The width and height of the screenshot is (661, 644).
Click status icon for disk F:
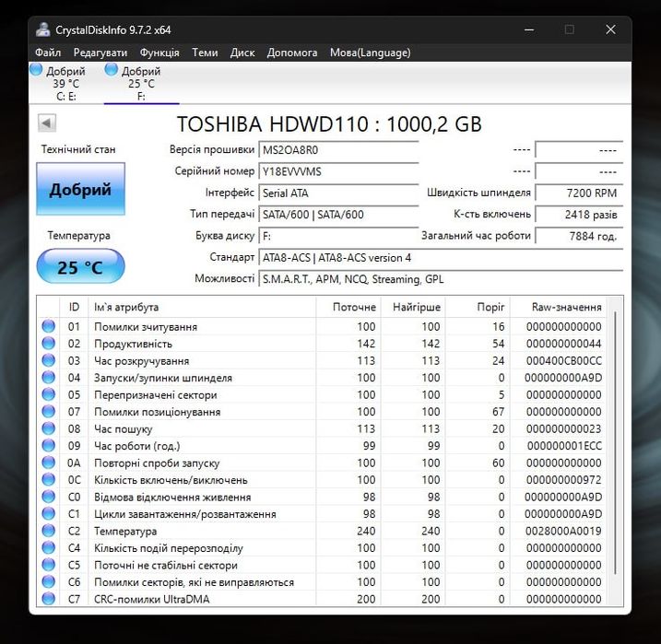[112, 69]
